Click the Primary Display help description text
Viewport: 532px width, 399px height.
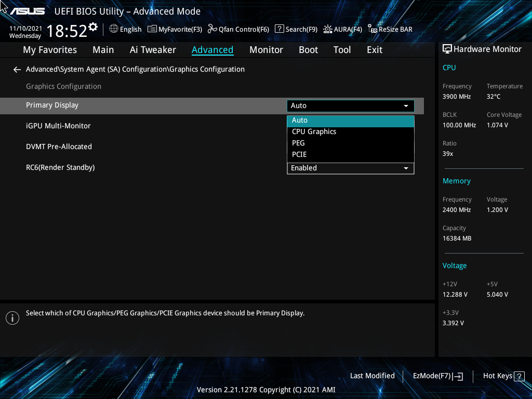click(165, 313)
